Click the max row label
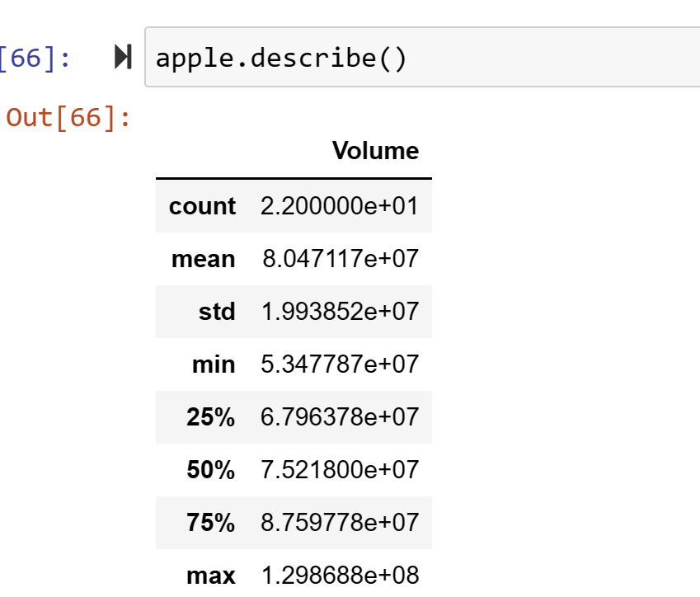The image size is (700, 597). (212, 576)
